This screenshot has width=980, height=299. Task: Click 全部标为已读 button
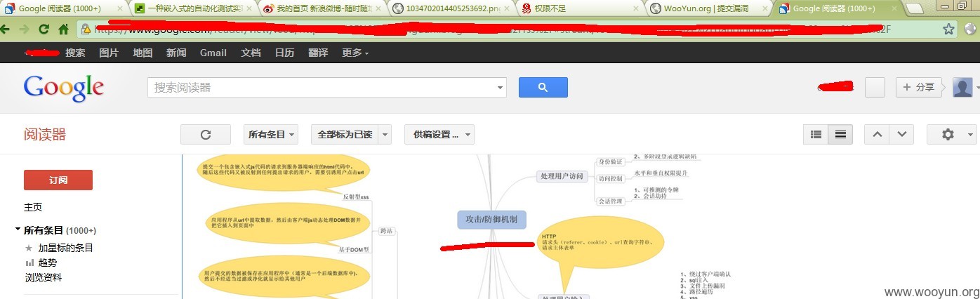[x=344, y=134]
